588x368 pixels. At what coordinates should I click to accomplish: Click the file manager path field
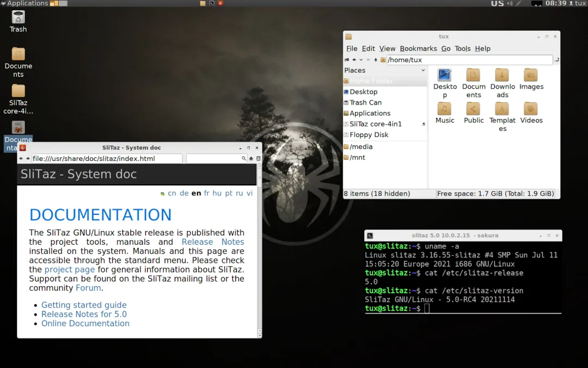click(469, 60)
